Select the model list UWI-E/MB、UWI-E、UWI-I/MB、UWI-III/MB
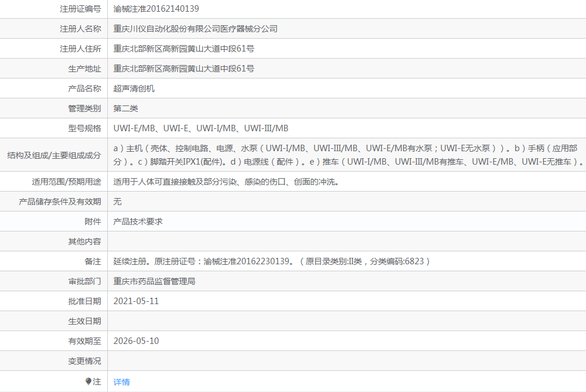The height and width of the screenshot is (392, 586). (200, 128)
